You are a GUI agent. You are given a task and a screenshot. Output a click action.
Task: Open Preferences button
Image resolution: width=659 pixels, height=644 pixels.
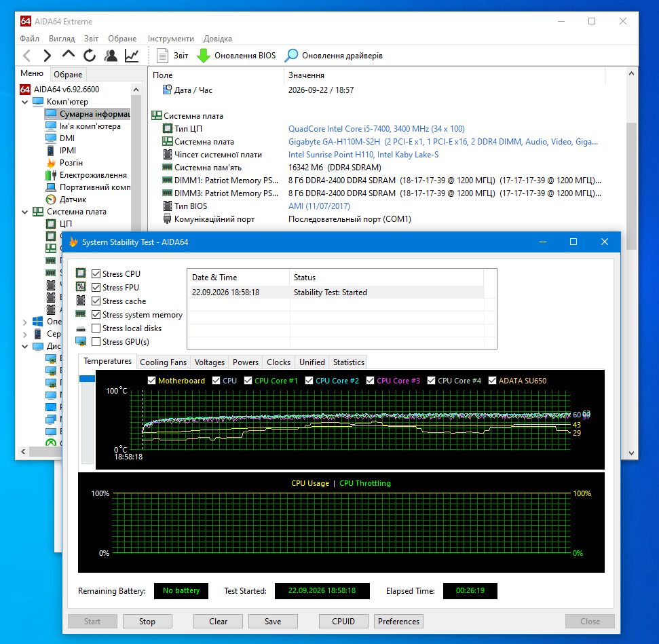[398, 622]
